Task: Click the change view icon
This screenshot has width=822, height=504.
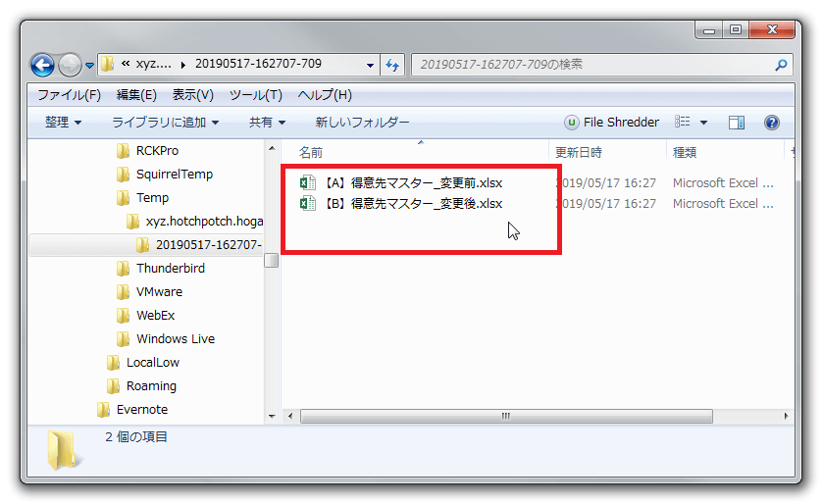Action: [683, 123]
